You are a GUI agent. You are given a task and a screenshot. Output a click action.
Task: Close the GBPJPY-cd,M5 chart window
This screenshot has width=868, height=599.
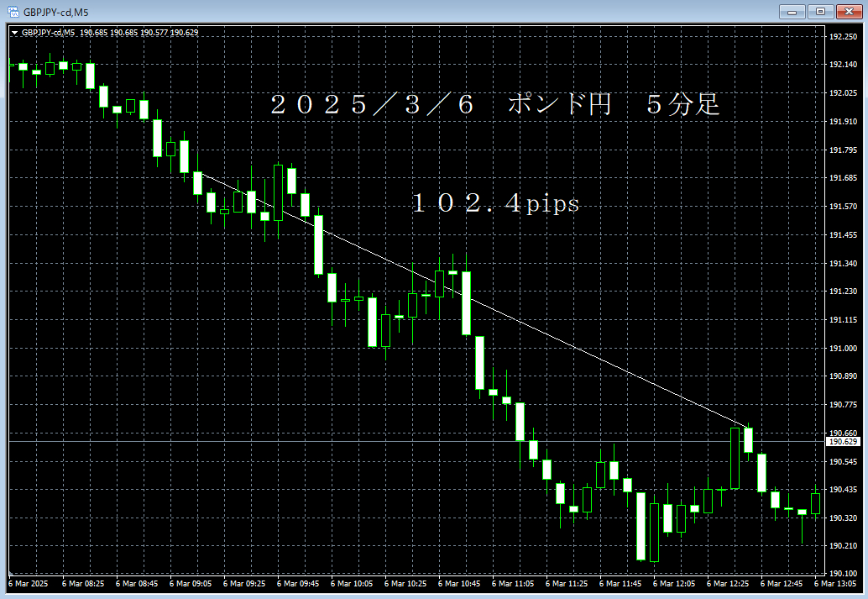(x=849, y=12)
